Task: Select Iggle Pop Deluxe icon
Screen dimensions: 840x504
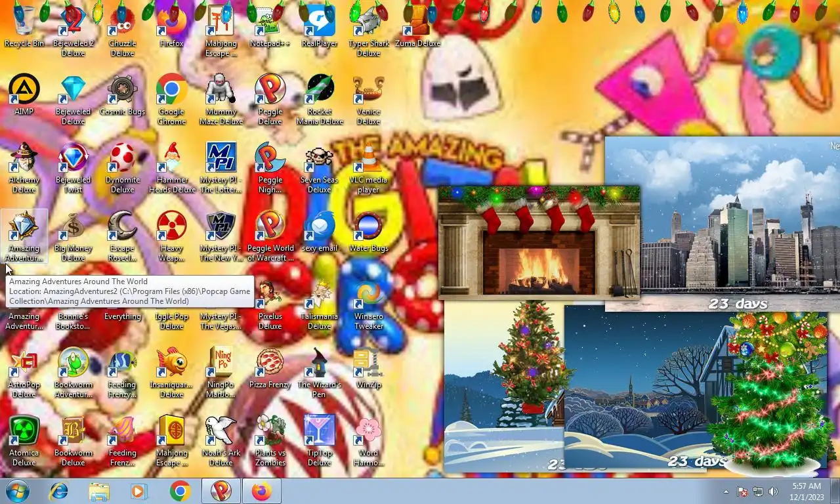Action: [172, 320]
